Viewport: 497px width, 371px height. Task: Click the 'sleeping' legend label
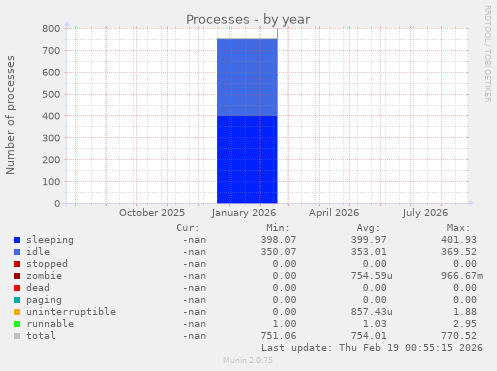[x=50, y=240]
